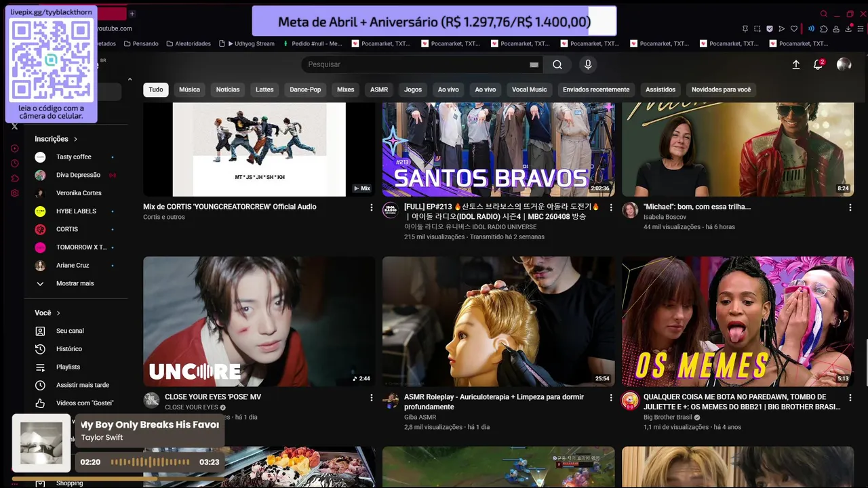Open Opera downloads icon

click(x=848, y=28)
